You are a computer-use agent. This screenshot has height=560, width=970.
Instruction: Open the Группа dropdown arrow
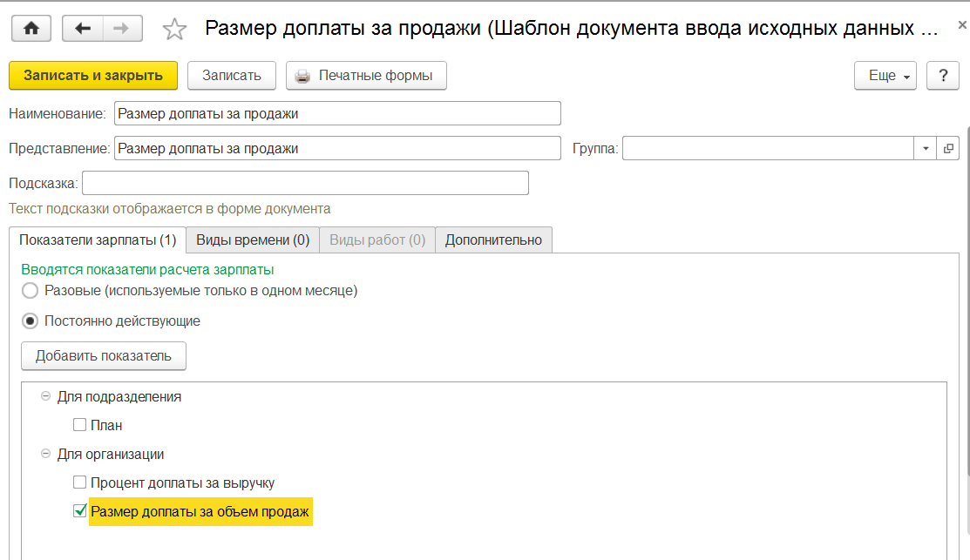tap(926, 149)
